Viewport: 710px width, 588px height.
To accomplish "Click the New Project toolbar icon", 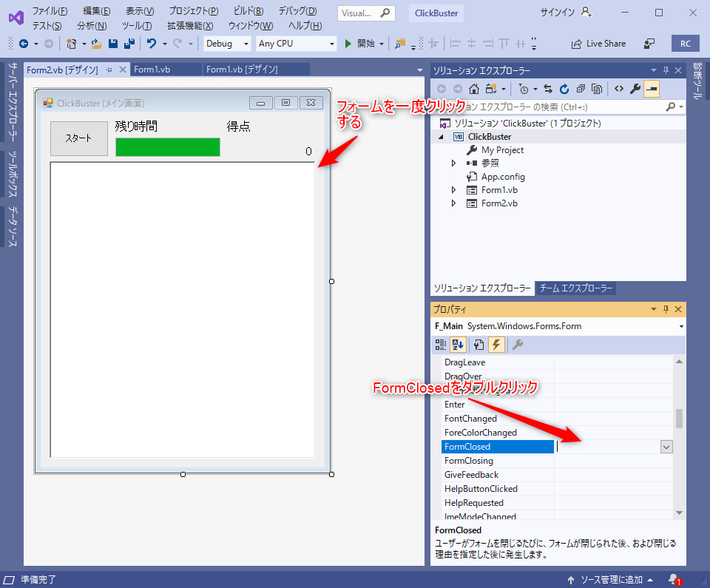I will coord(71,44).
